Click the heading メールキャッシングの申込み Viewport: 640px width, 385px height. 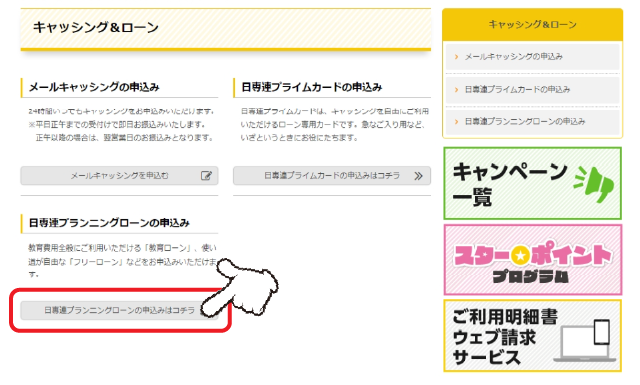coord(94,87)
